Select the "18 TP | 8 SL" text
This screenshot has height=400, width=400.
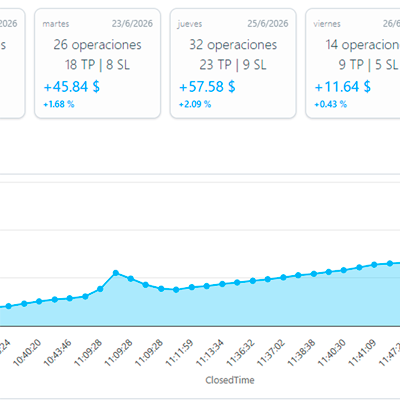click(x=97, y=65)
